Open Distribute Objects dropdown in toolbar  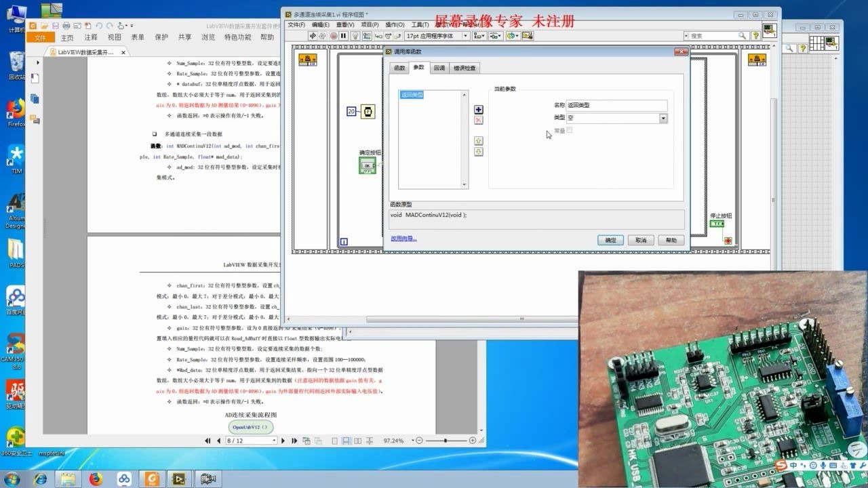point(496,35)
